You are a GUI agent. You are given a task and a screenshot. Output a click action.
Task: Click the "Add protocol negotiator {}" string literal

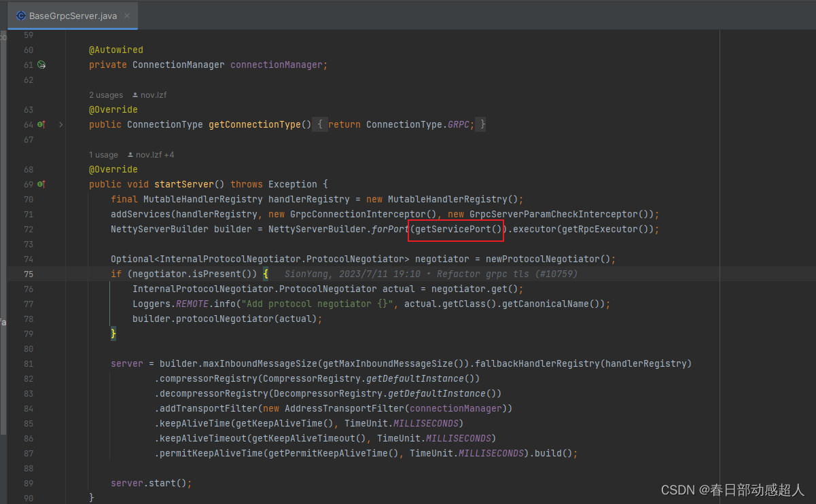click(317, 304)
